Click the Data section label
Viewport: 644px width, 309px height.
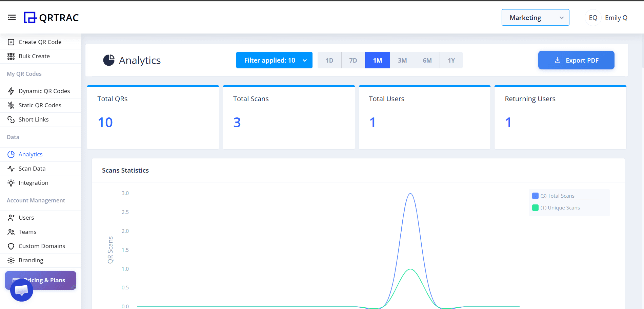[13, 137]
